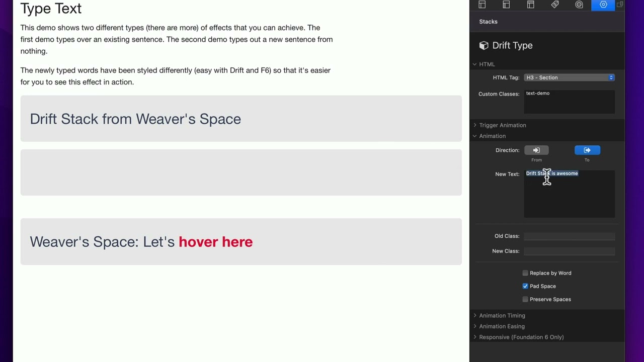Expand the Animation Timing section
The height and width of the screenshot is (362, 644).
tap(474, 316)
